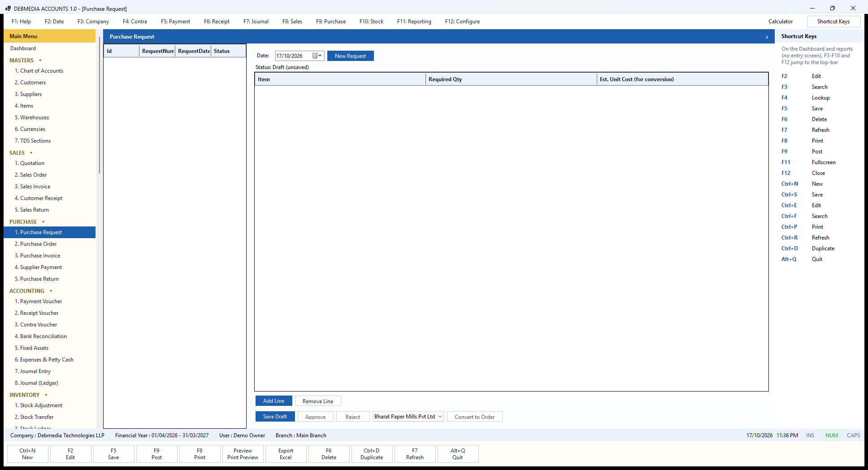Viewport: 868px width, 470px height.
Task: Collapse the INVENTORY section arrow
Action: 46,395
